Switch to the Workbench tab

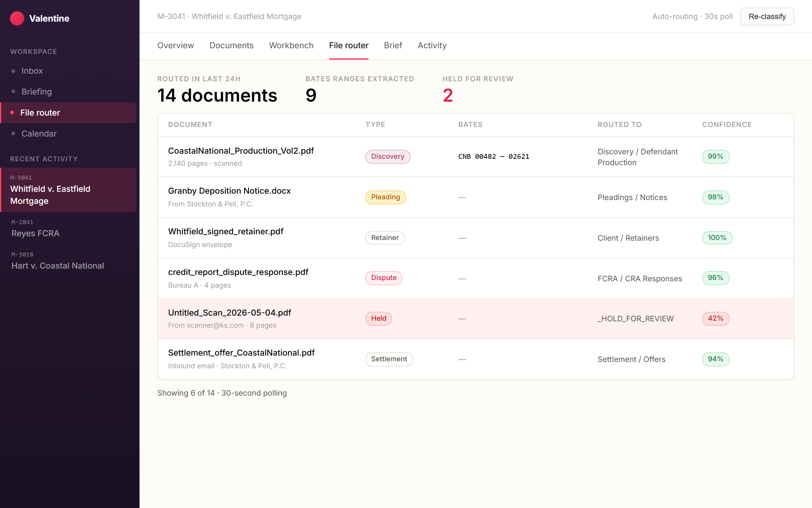[x=291, y=45]
